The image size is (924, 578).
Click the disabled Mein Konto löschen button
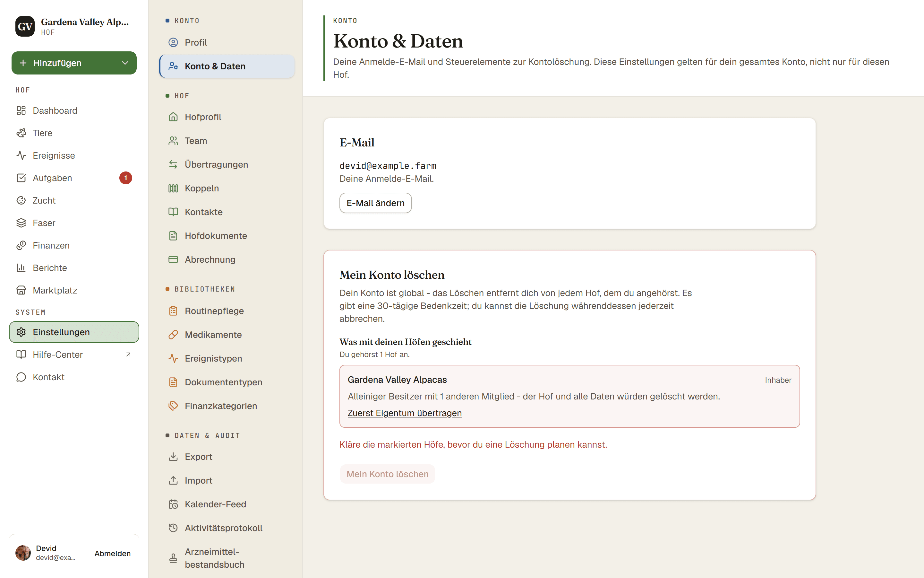click(x=387, y=474)
